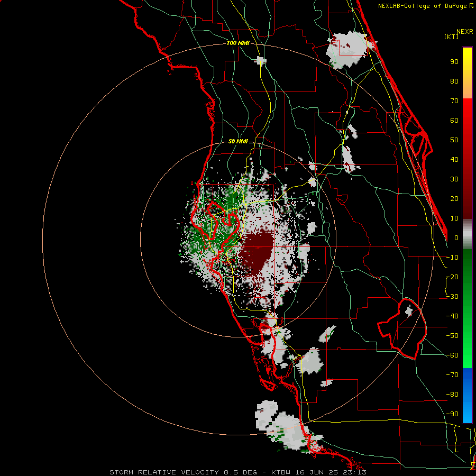Click the [KT] units label above the scale
The height and width of the screenshot is (476, 476).
click(451, 36)
